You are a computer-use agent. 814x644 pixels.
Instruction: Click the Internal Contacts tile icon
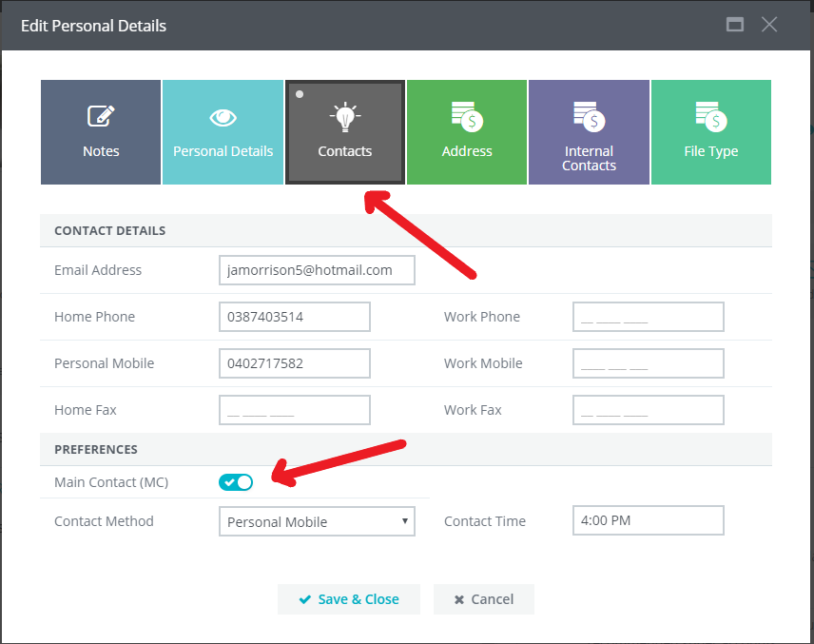pyautogui.click(x=589, y=117)
